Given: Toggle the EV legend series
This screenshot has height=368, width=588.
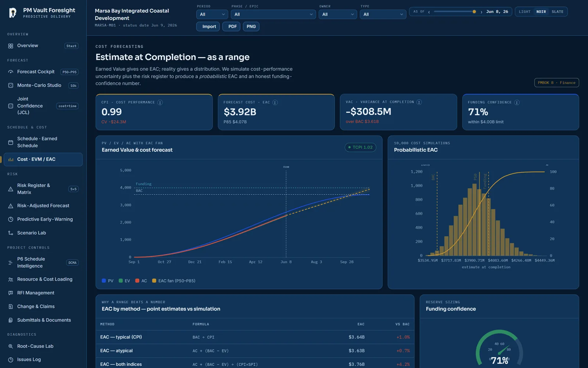Looking at the screenshot, I should pos(125,281).
